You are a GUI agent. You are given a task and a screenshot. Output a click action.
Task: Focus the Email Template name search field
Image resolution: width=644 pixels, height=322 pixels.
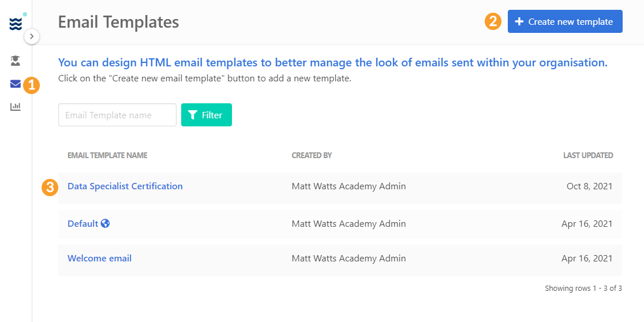pos(117,115)
